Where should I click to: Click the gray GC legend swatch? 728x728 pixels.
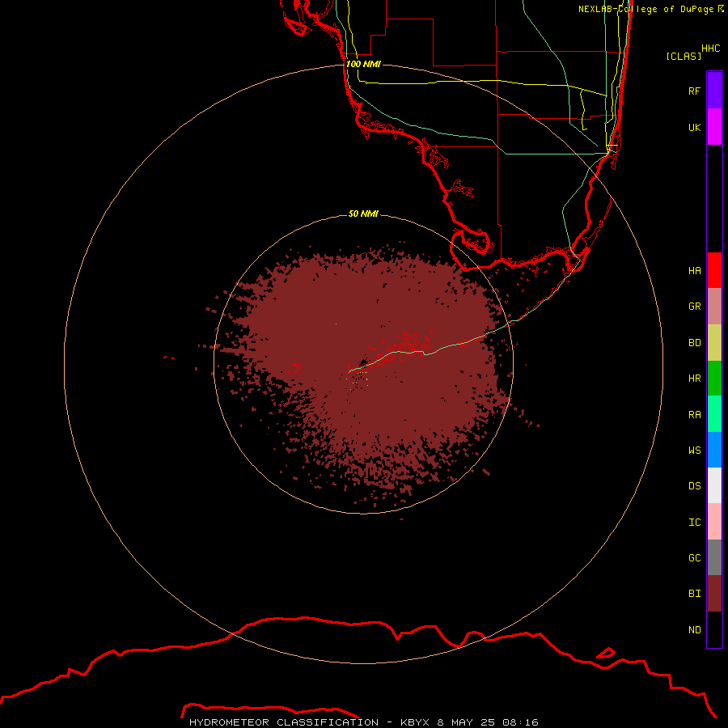pyautogui.click(x=714, y=557)
